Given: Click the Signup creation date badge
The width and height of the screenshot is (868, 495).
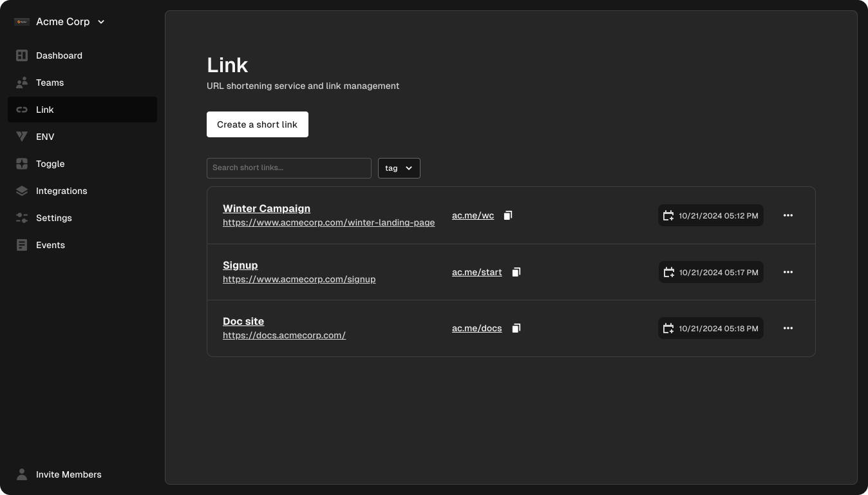Looking at the screenshot, I should coord(710,272).
